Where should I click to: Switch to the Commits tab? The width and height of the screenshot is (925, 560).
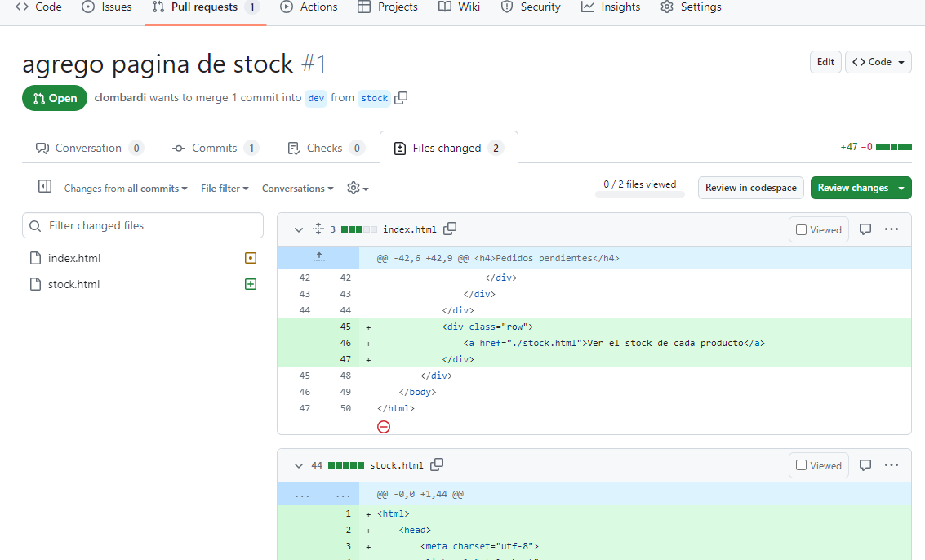(215, 148)
